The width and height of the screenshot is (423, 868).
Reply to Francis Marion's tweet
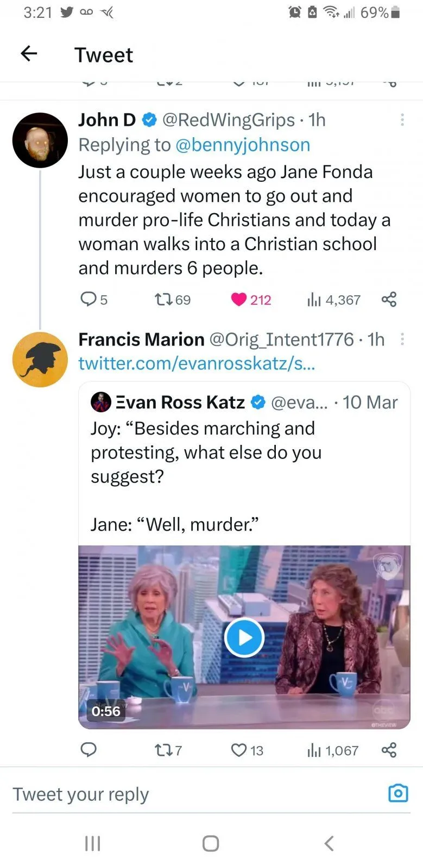click(x=88, y=750)
